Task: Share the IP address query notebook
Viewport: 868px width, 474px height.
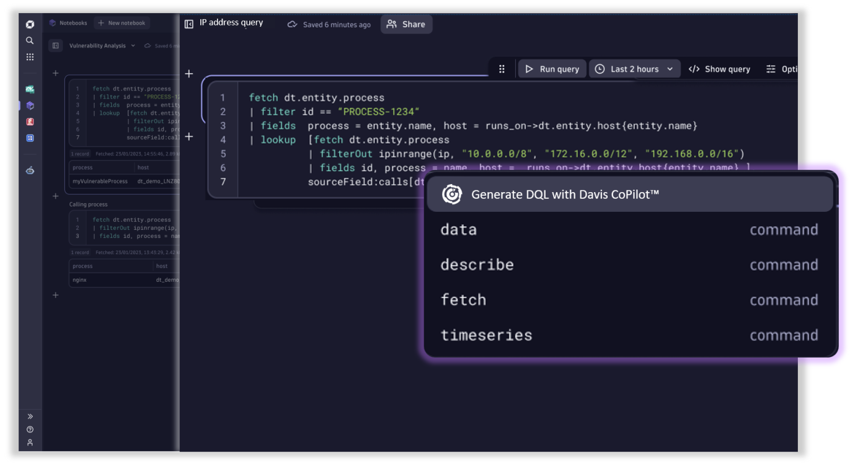Action: (406, 24)
